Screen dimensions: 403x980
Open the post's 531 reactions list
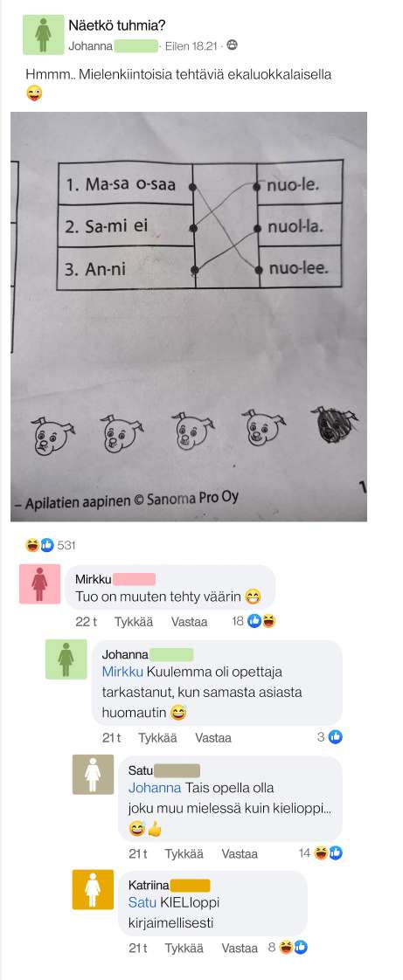point(50,545)
